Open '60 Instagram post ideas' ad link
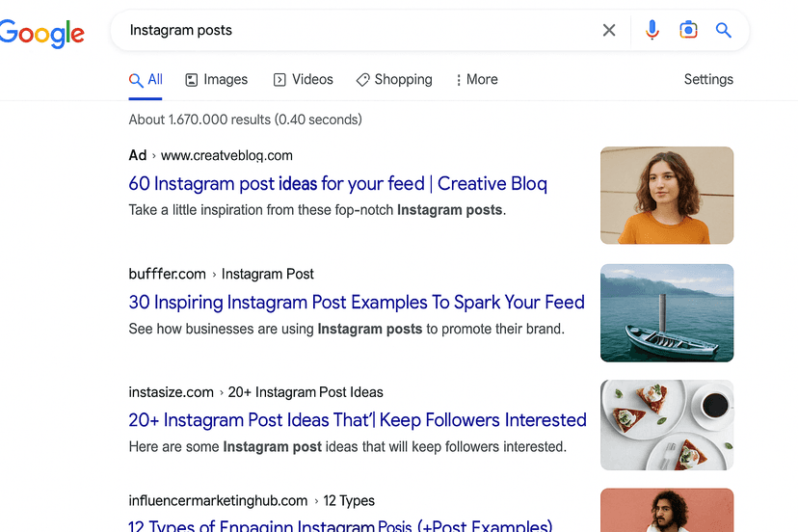Image resolution: width=798 pixels, height=532 pixels. coord(337,184)
